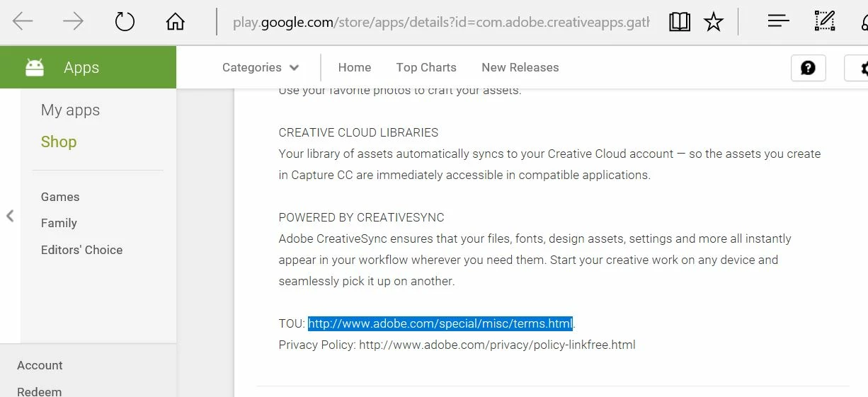
Task: Expand the Categories dropdown
Action: 261,67
